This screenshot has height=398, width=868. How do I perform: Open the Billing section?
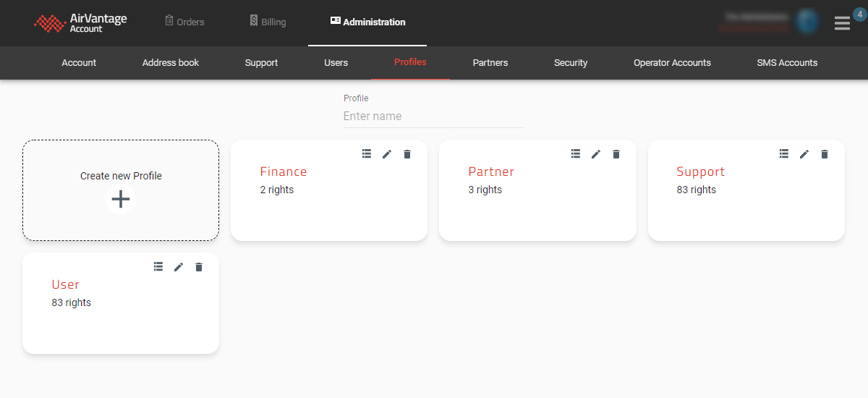[268, 22]
